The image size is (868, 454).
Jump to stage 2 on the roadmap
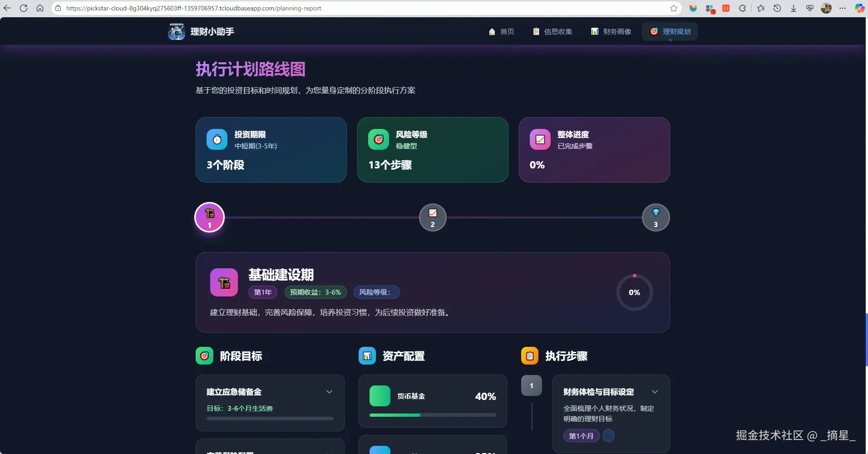point(433,217)
